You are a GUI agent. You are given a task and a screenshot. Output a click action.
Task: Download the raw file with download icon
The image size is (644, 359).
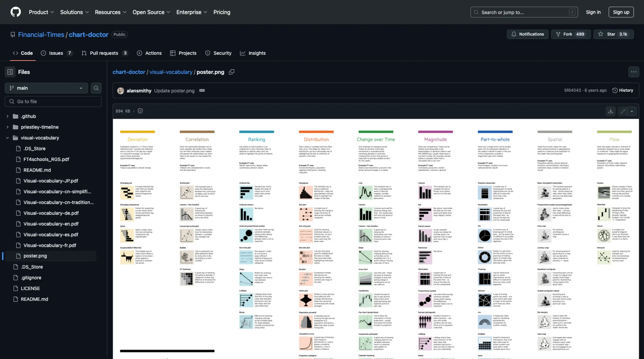611,111
